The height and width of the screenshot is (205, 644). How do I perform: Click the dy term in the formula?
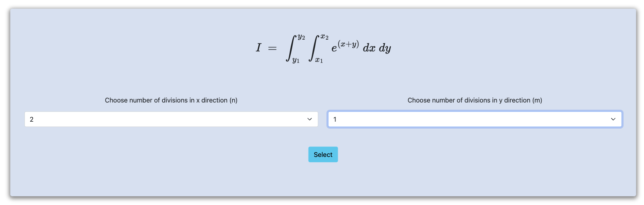pos(385,48)
